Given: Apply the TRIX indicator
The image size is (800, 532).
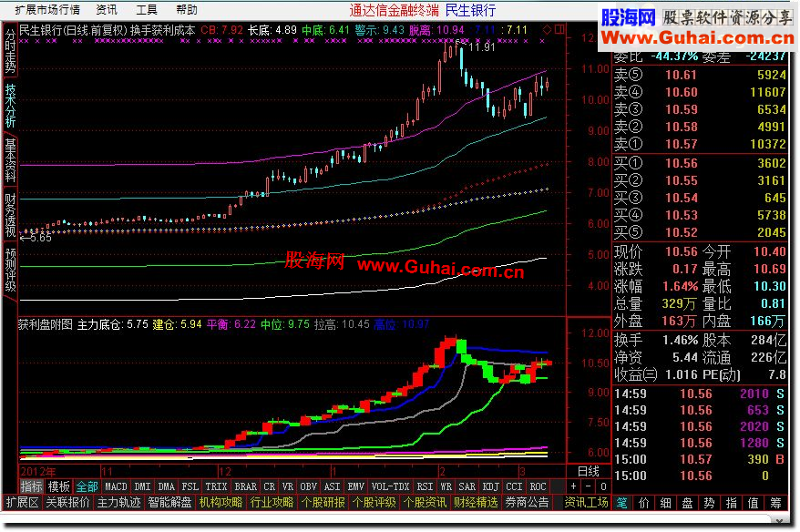Looking at the screenshot, I should click(216, 486).
